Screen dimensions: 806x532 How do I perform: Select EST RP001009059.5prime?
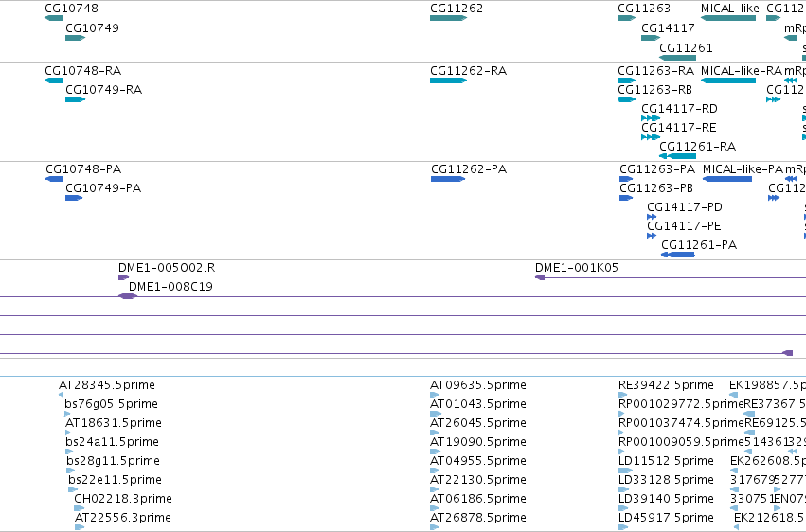coord(621,452)
